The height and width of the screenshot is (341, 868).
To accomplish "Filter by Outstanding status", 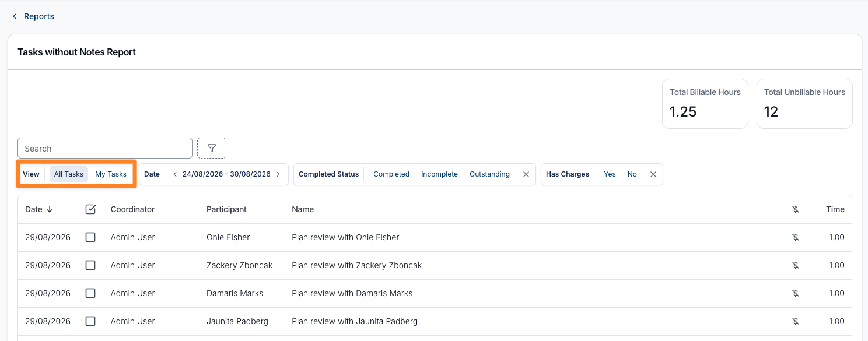I will [489, 174].
